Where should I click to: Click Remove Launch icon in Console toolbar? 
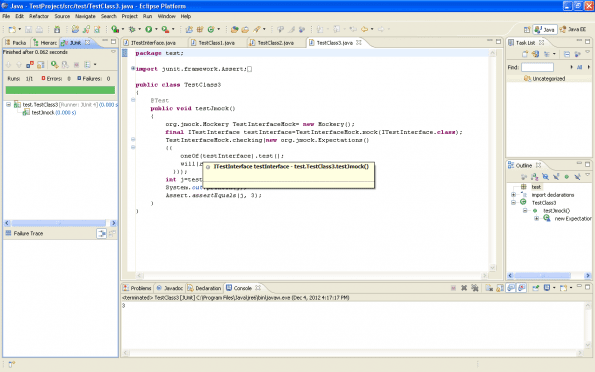tap(464, 288)
